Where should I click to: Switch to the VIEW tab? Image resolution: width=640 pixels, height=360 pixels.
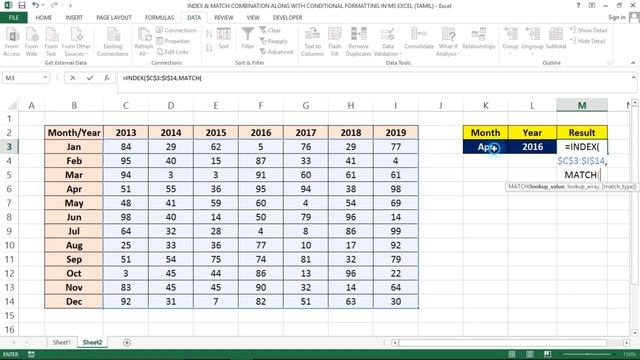coord(253,18)
